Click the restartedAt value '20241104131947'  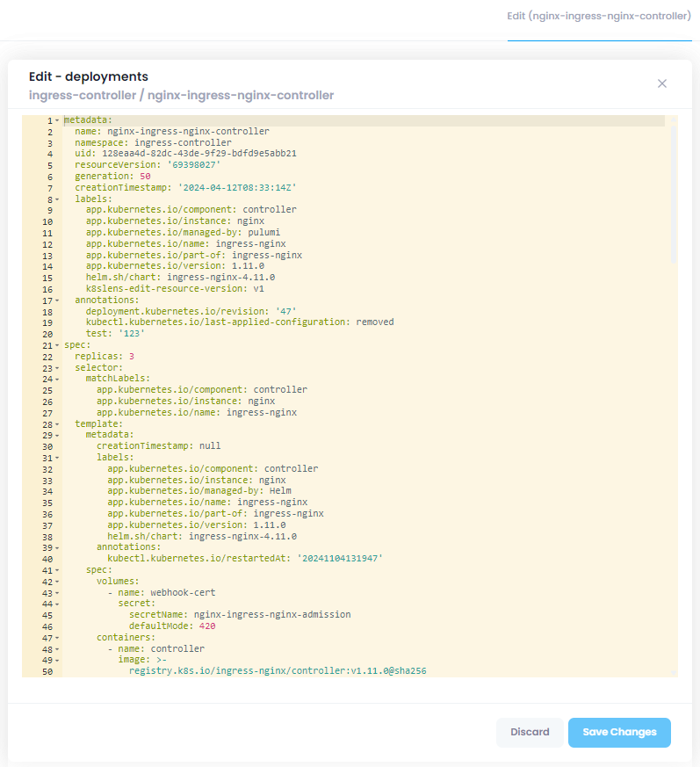click(x=340, y=559)
